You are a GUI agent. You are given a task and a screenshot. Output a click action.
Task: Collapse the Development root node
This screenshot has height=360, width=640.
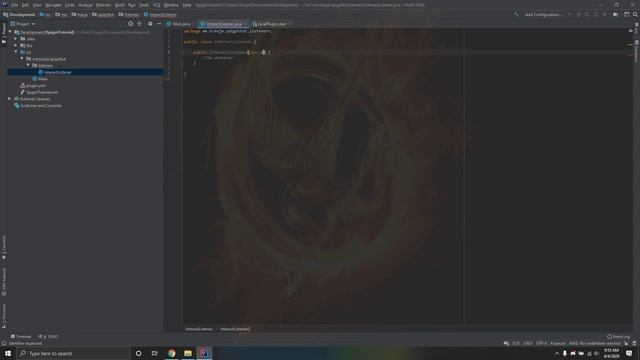10,32
